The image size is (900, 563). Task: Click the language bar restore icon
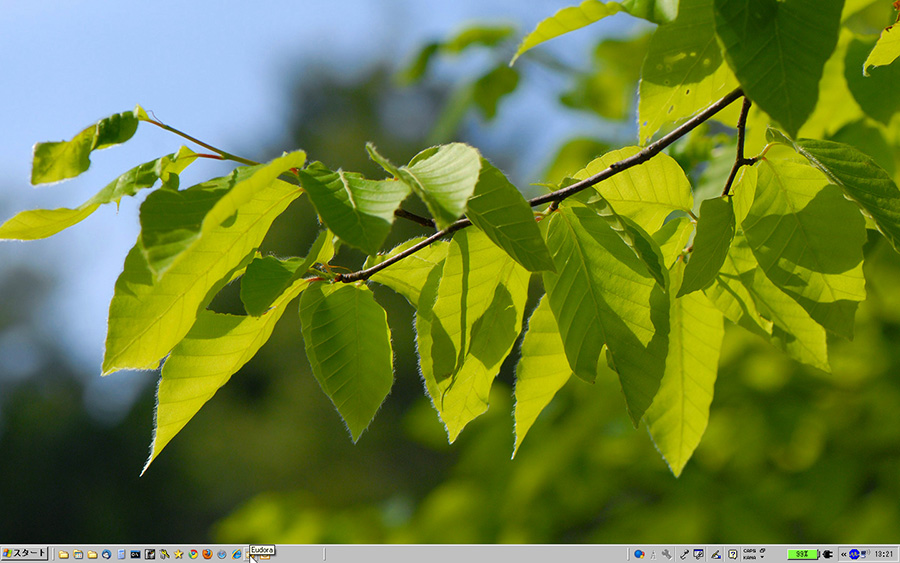[x=762, y=550]
